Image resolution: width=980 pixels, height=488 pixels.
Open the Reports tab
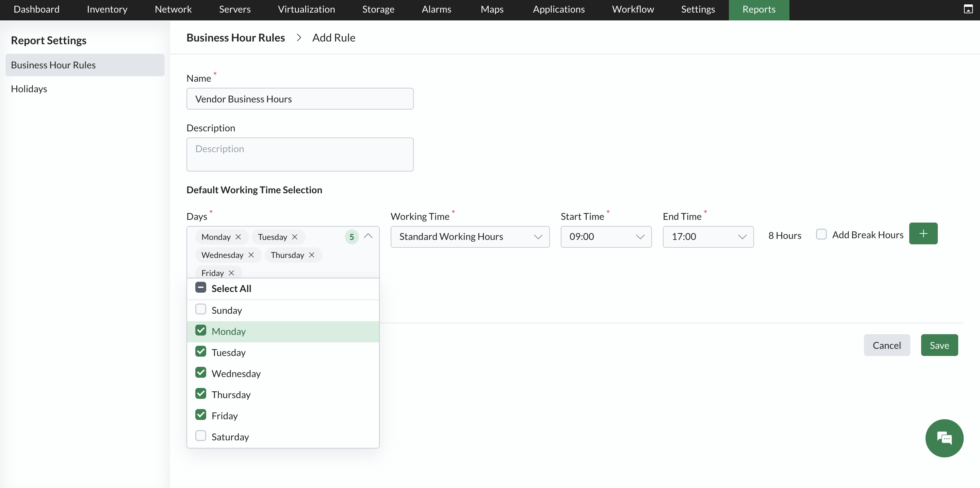click(758, 10)
